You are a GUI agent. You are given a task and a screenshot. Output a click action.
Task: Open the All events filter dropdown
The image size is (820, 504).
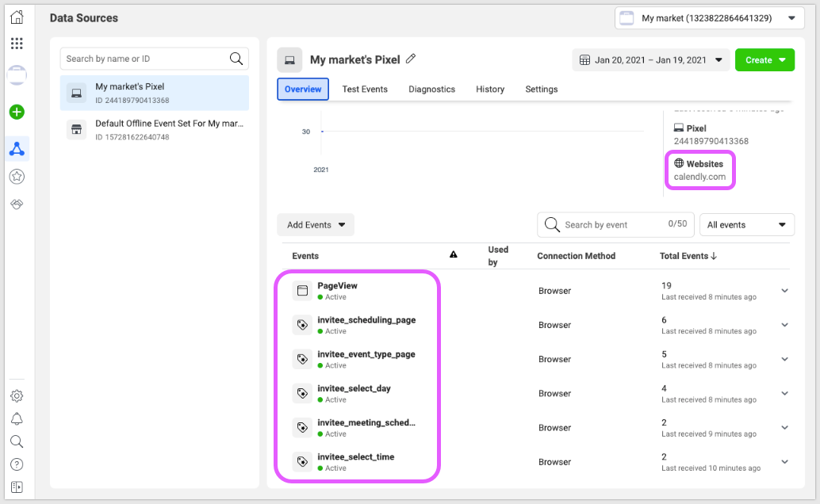747,225
